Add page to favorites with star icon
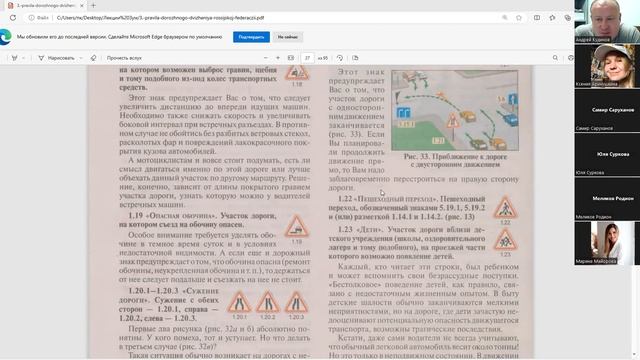 click(x=519, y=18)
